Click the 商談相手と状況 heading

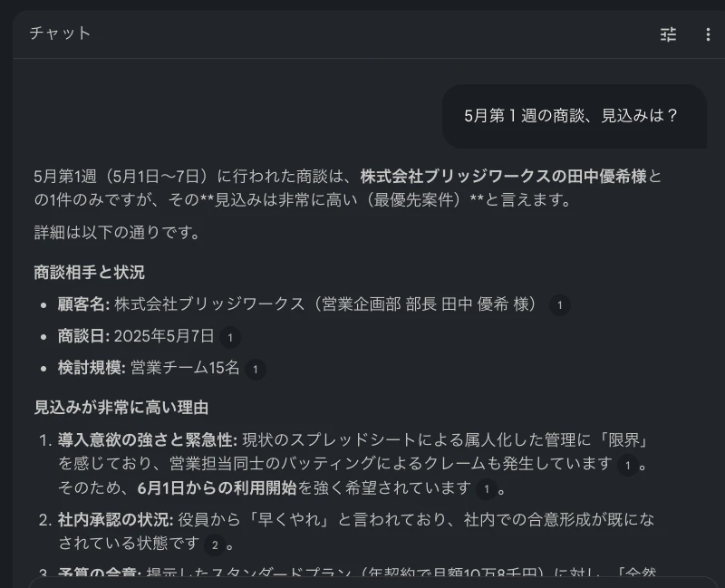pos(89,273)
